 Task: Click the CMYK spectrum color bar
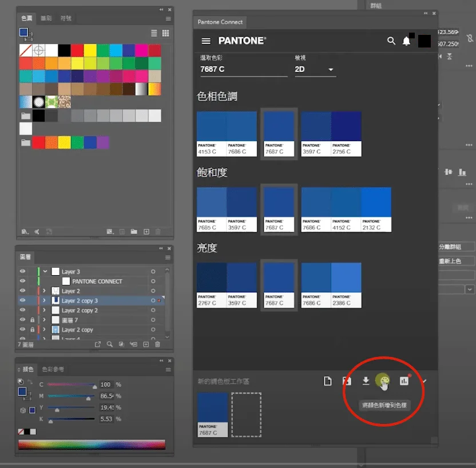point(92,445)
